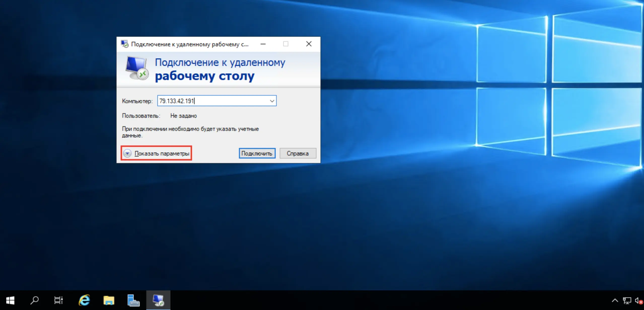Screen dimensions: 644x310
Task: Click the Справка help button
Action: pyautogui.click(x=298, y=153)
